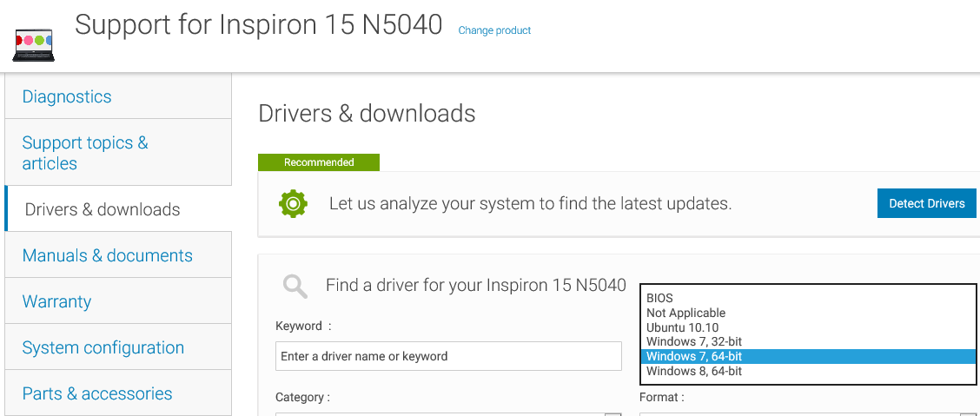Select Windows 7, 32-bit option
Image resolution: width=980 pixels, height=416 pixels.
(x=807, y=341)
